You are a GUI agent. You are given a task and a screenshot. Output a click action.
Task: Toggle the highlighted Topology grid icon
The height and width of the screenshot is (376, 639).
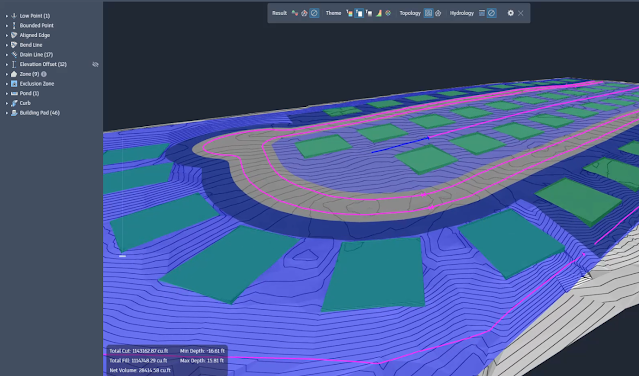[428, 13]
